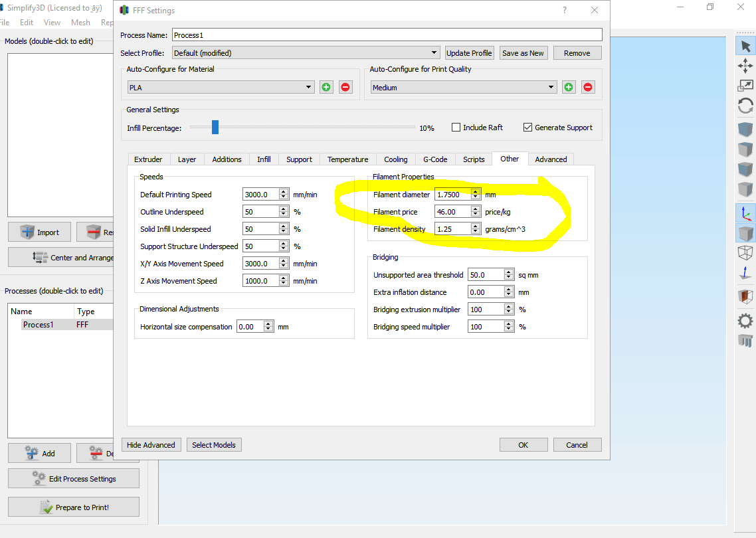Remove the PLA material with the red minus
Viewport: 756px width, 538px height.
coord(345,87)
